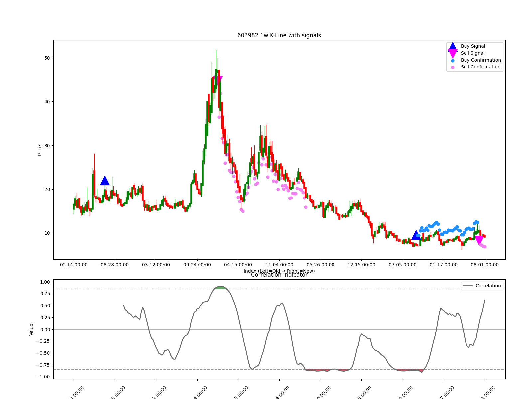Screen dimensions: 532x399
Task: Click the correlation axis value '−0.25'
Action: tap(43, 341)
